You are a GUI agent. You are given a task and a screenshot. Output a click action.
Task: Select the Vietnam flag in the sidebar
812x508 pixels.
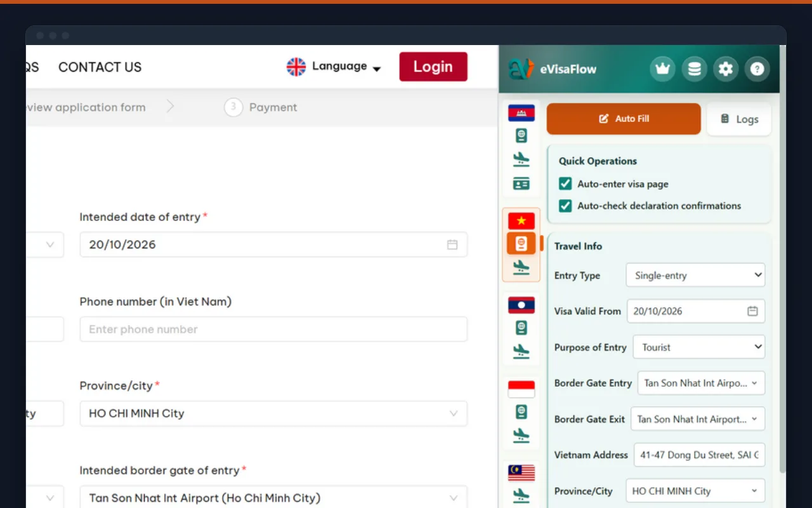tap(521, 220)
